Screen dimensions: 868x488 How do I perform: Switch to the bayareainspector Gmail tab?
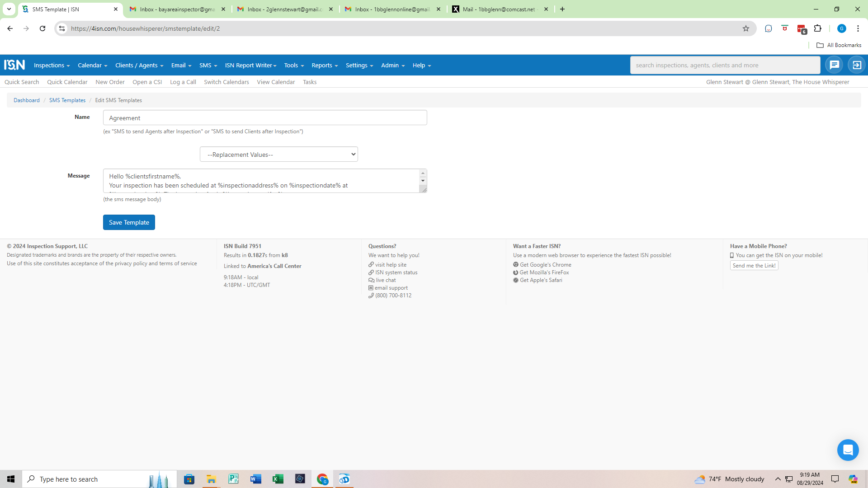point(177,9)
